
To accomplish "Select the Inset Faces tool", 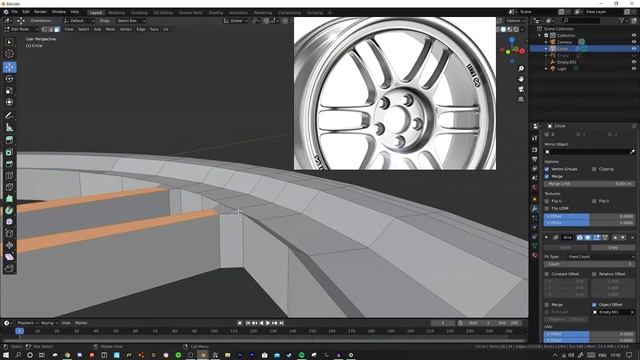I will tap(9, 152).
